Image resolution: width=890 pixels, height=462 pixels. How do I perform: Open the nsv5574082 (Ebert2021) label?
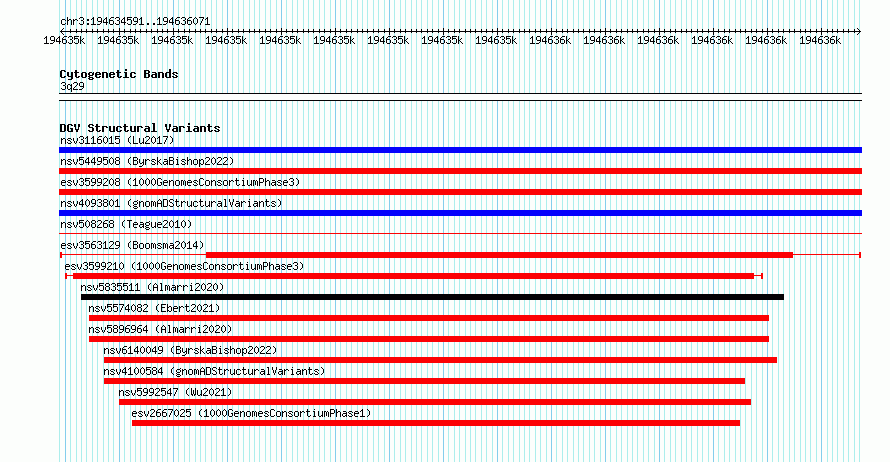pos(154,308)
